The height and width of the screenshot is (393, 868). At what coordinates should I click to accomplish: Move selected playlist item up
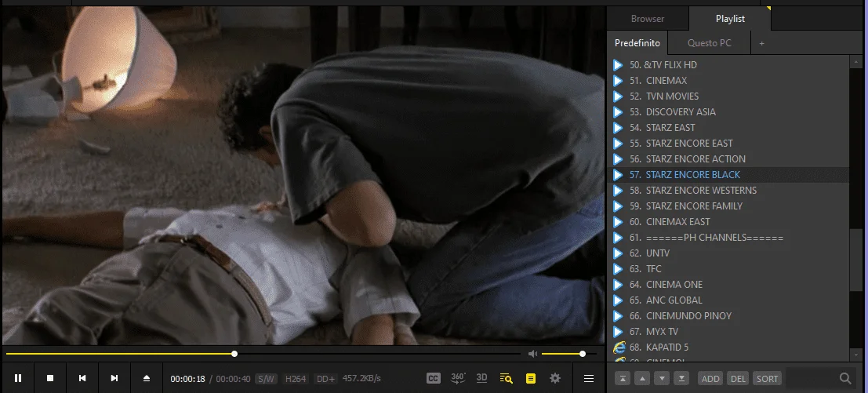[642, 379]
